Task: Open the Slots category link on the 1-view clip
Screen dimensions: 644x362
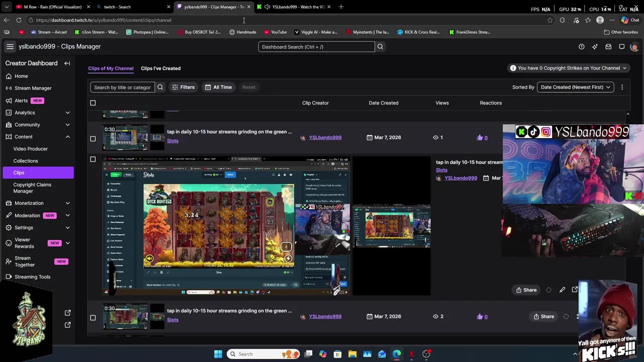Action: tap(173, 141)
